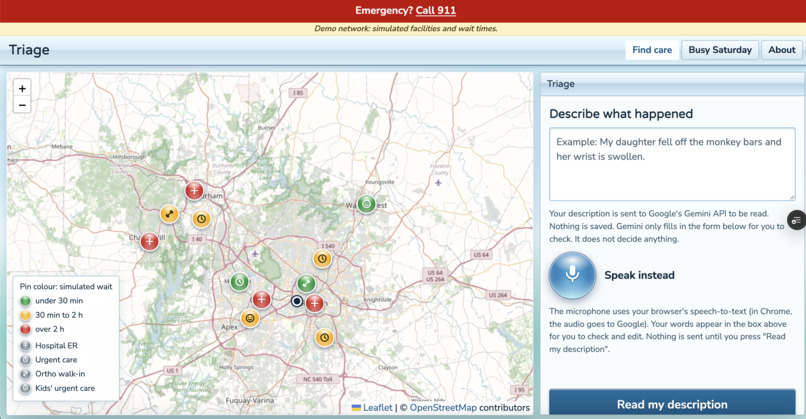Screen dimensions: 806x419
Task: Click 'Hospital ER' in the legend
Action: click(57, 345)
